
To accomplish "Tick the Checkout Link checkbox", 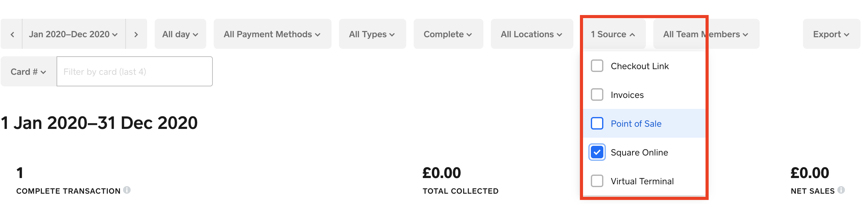I will point(597,66).
